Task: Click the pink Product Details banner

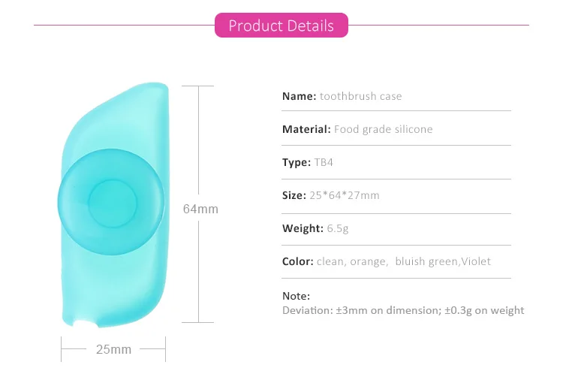Action: point(281,26)
